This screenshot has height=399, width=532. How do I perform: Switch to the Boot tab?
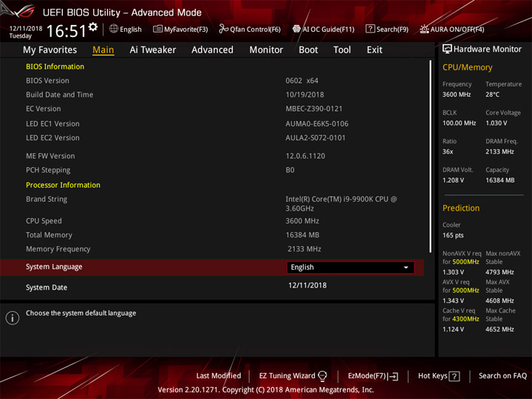pyautogui.click(x=308, y=50)
